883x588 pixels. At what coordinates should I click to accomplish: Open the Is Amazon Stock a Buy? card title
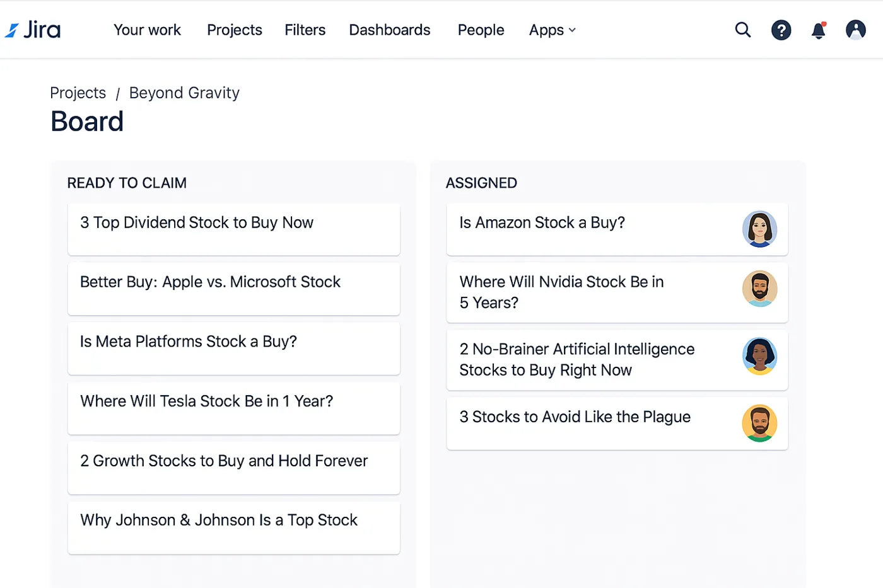[x=542, y=223]
